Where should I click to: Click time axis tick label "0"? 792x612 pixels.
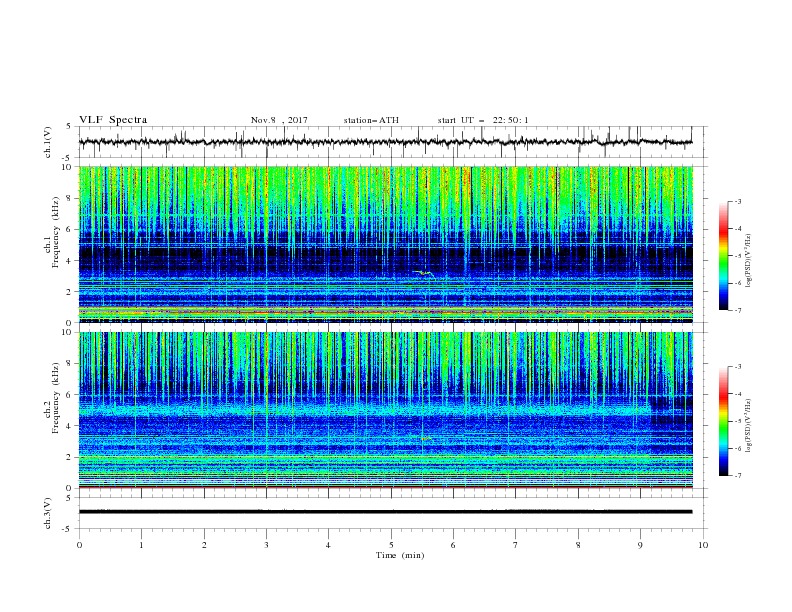click(79, 545)
